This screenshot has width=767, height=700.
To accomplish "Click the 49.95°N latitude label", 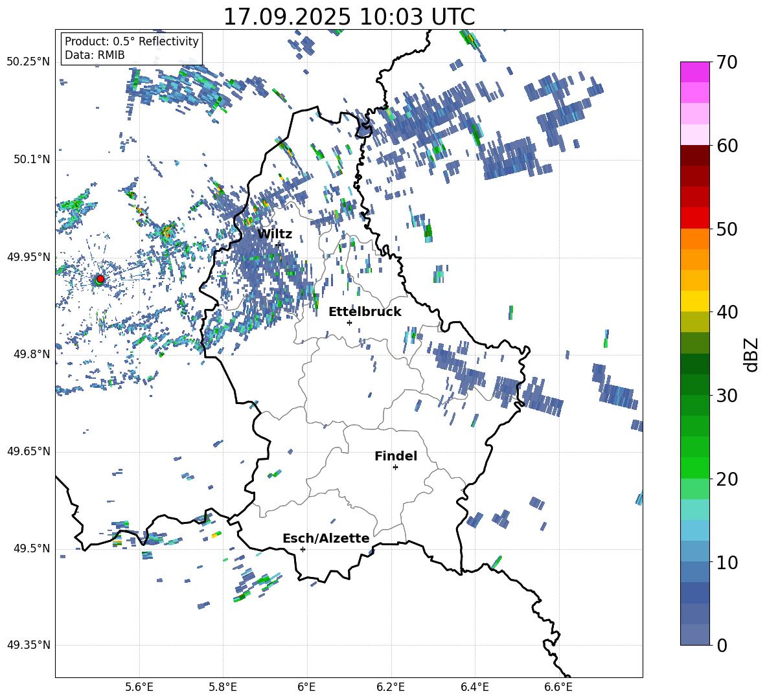I will (29, 257).
